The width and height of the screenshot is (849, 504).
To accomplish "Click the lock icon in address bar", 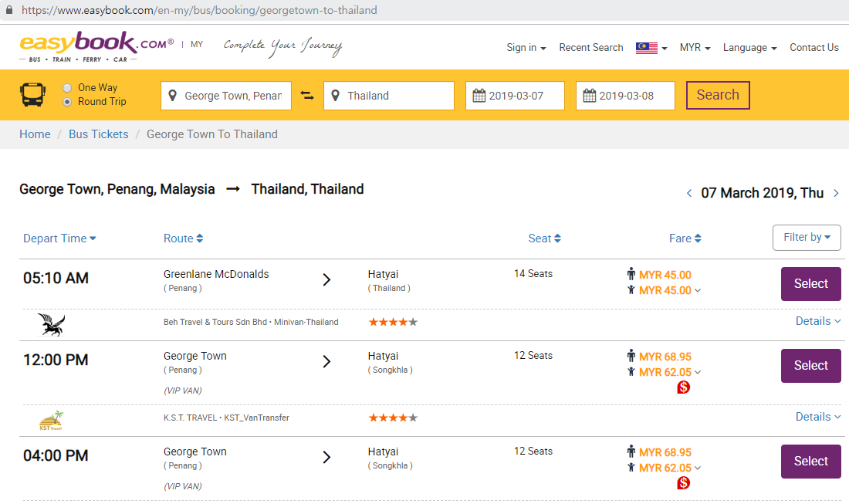I will click(9, 10).
